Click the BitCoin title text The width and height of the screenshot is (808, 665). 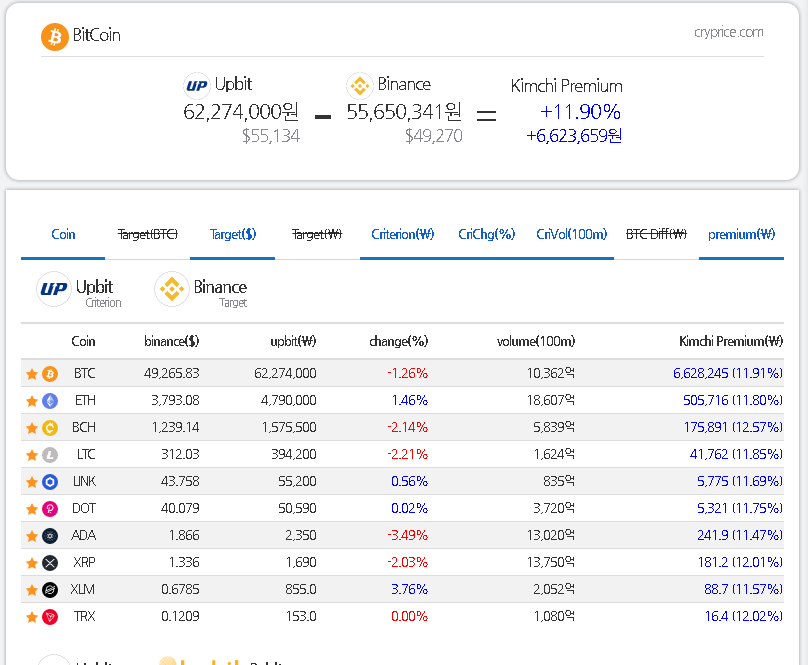pyautogui.click(x=97, y=35)
